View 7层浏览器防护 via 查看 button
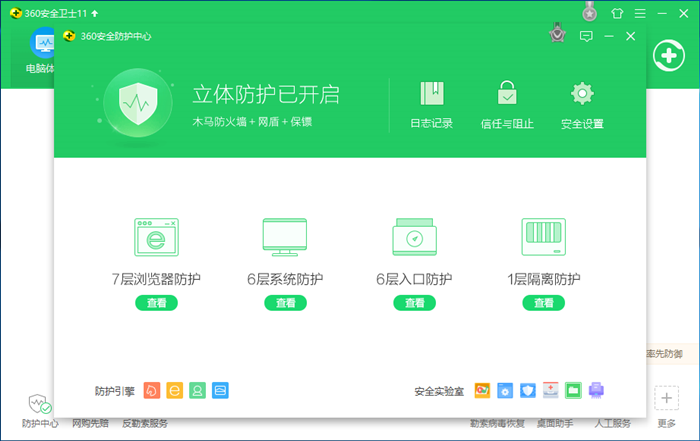700x441 pixels. 156,303
